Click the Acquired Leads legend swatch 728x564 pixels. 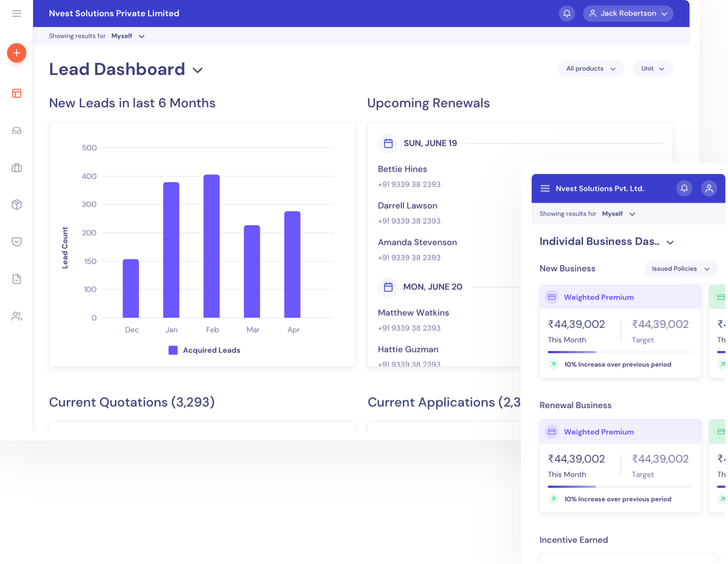coord(173,350)
